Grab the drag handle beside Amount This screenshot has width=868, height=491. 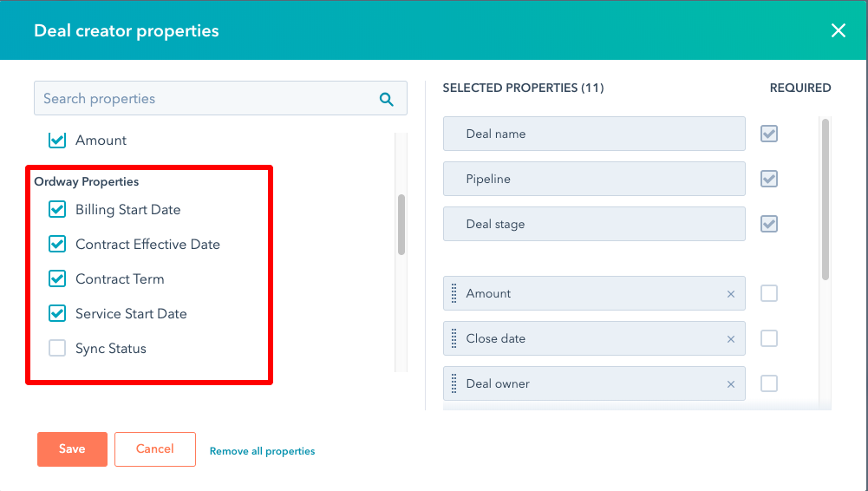pyautogui.click(x=454, y=293)
